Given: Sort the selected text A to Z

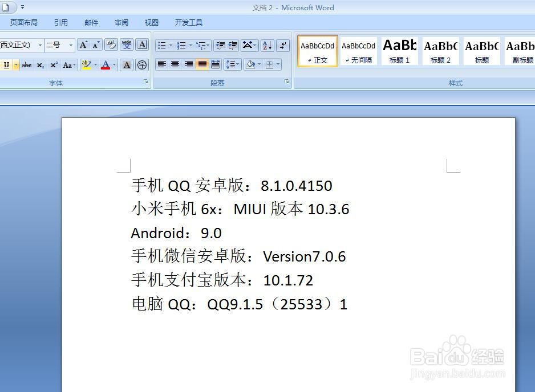Looking at the screenshot, I should click(x=267, y=46).
